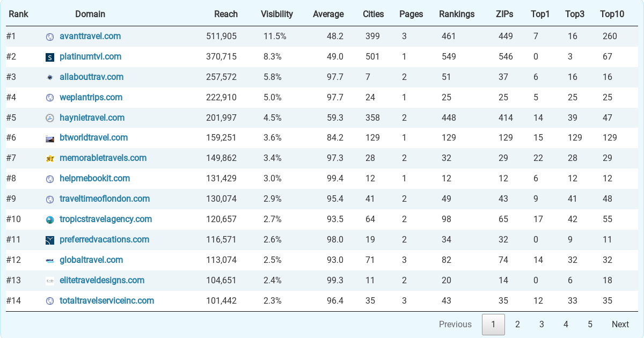Go to page 2 of results
This screenshot has height=338, width=644.
517,324
